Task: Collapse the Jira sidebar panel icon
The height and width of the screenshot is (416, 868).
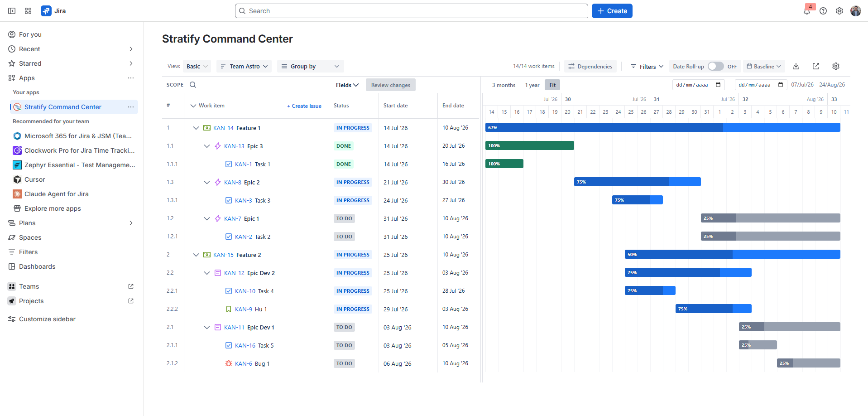Action: 12,11
